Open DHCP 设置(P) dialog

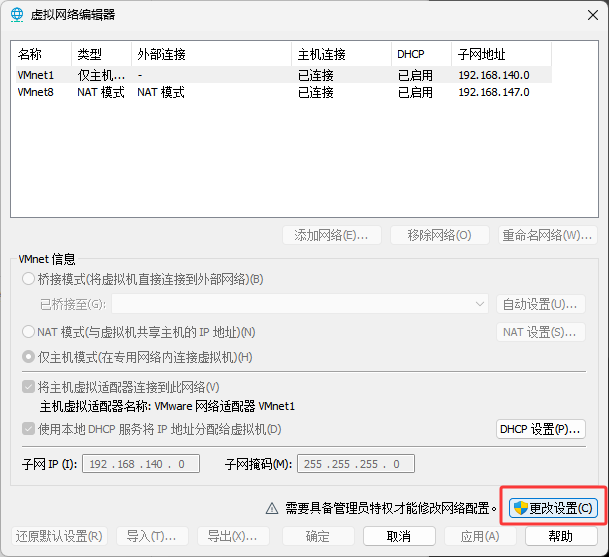tap(541, 429)
